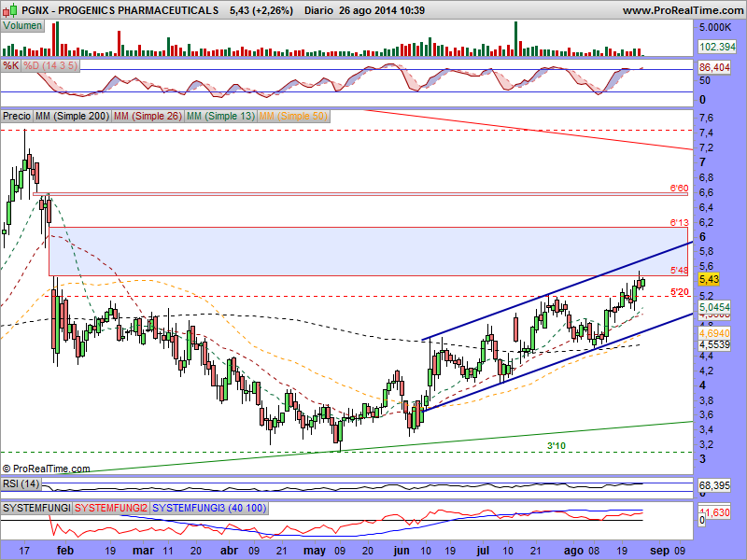Click the feb label on the time axis

(x=65, y=551)
